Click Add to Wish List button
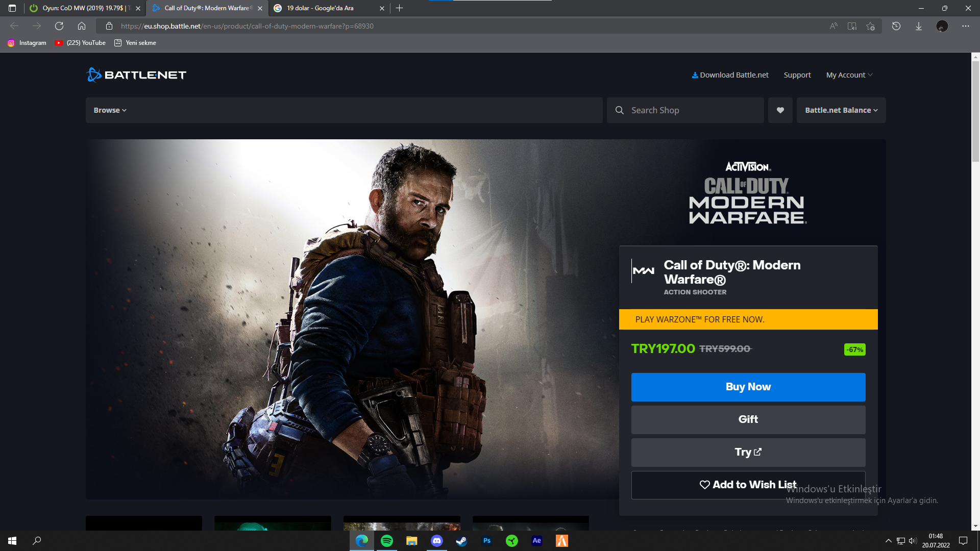The image size is (980, 551). pyautogui.click(x=748, y=485)
